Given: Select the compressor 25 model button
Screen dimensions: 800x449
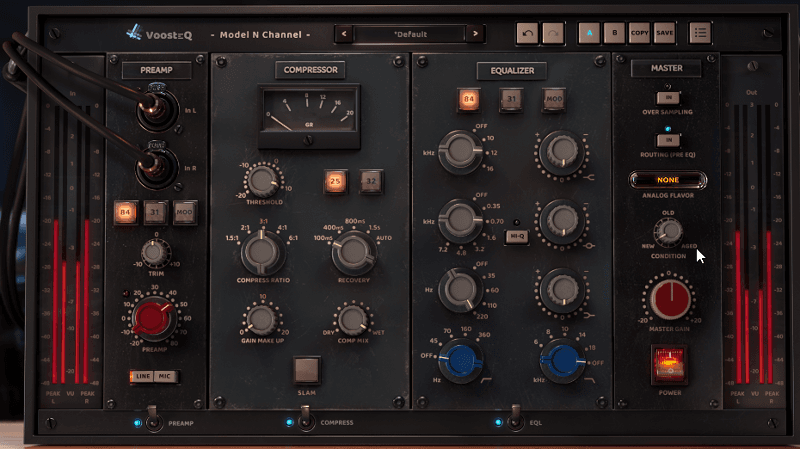Looking at the screenshot, I should (335, 181).
